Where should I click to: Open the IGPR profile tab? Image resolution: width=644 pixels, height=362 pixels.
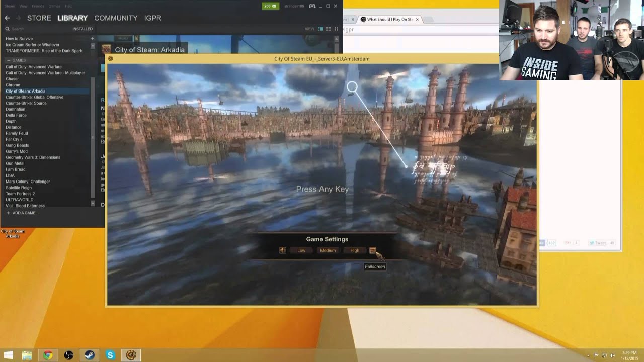(152, 18)
